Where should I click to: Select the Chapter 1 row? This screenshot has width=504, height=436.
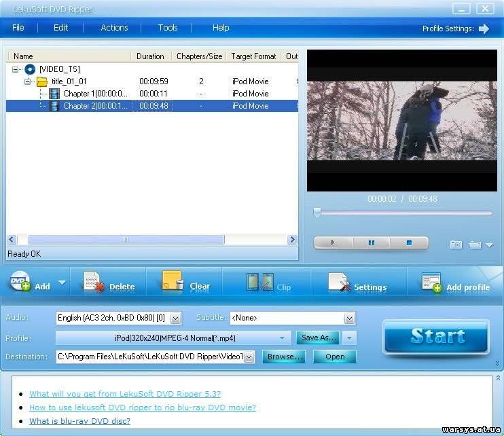point(152,94)
